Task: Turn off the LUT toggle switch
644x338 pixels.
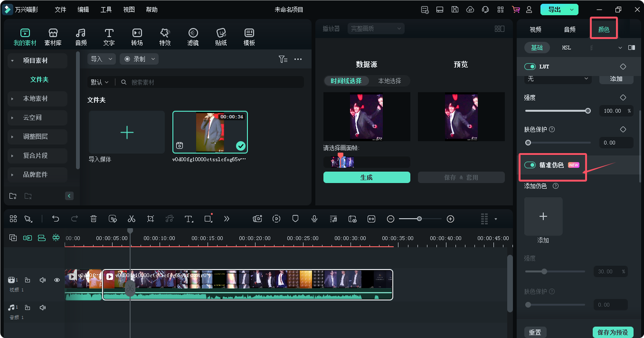Action: pyautogui.click(x=531, y=66)
